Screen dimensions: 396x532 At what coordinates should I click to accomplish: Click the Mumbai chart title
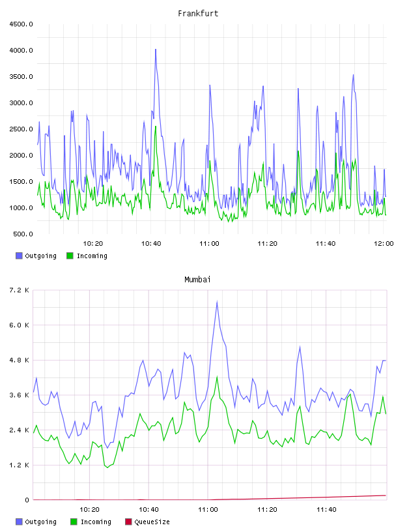point(197,280)
